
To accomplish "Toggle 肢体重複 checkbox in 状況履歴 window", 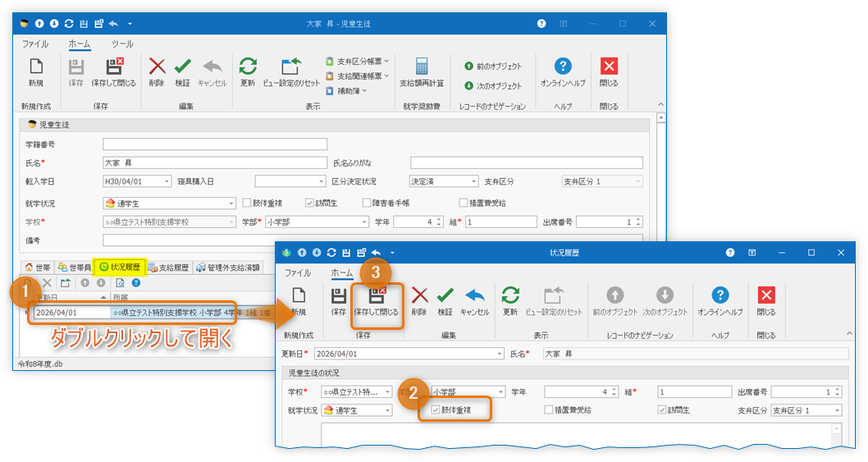I will [436, 410].
